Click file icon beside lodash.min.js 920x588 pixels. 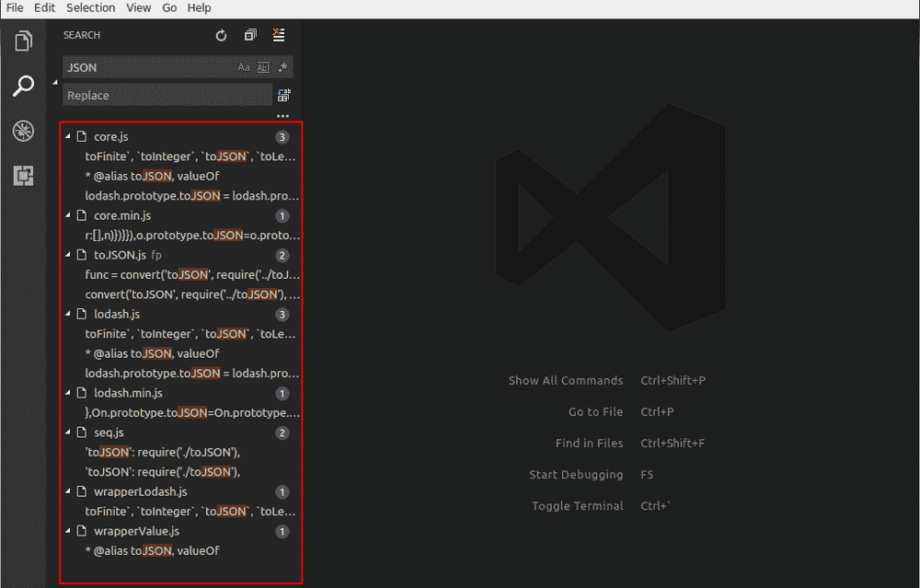tap(82, 393)
